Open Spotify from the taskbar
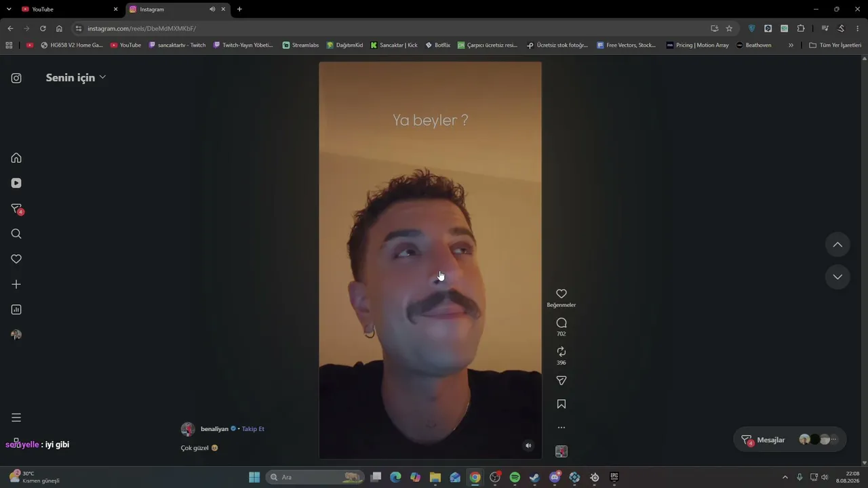Screen dimensions: 868x488 click(515, 477)
